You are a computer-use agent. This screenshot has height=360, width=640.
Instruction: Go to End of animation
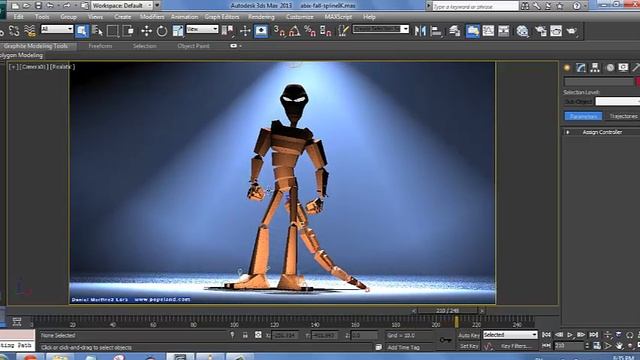pyautogui.click(x=593, y=335)
